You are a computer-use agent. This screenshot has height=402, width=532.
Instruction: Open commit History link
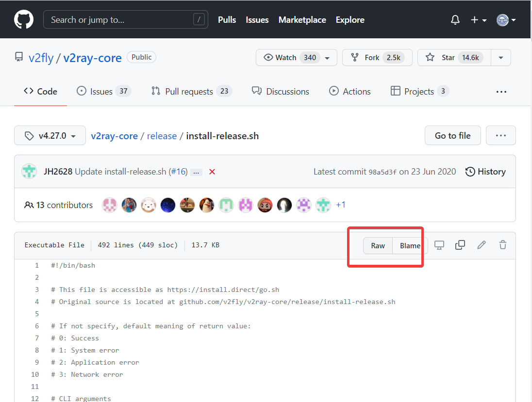485,172
